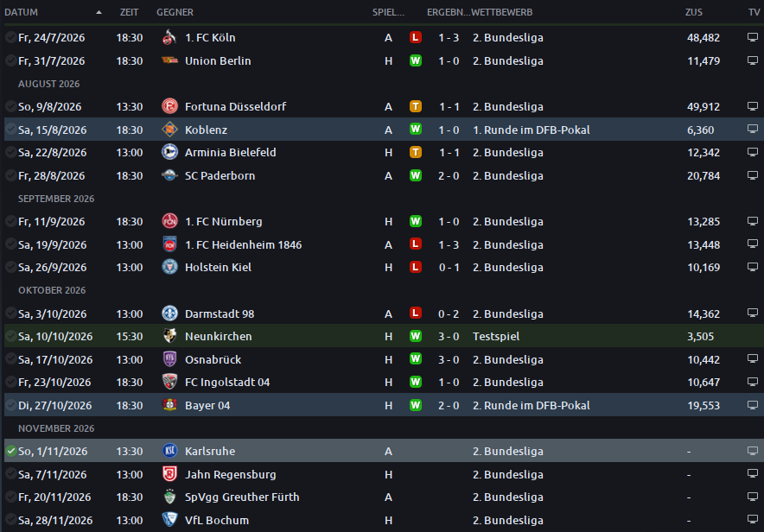Click the TV icon for Karlsruhe match
Screen dimensions: 764x532
pyautogui.click(x=752, y=451)
